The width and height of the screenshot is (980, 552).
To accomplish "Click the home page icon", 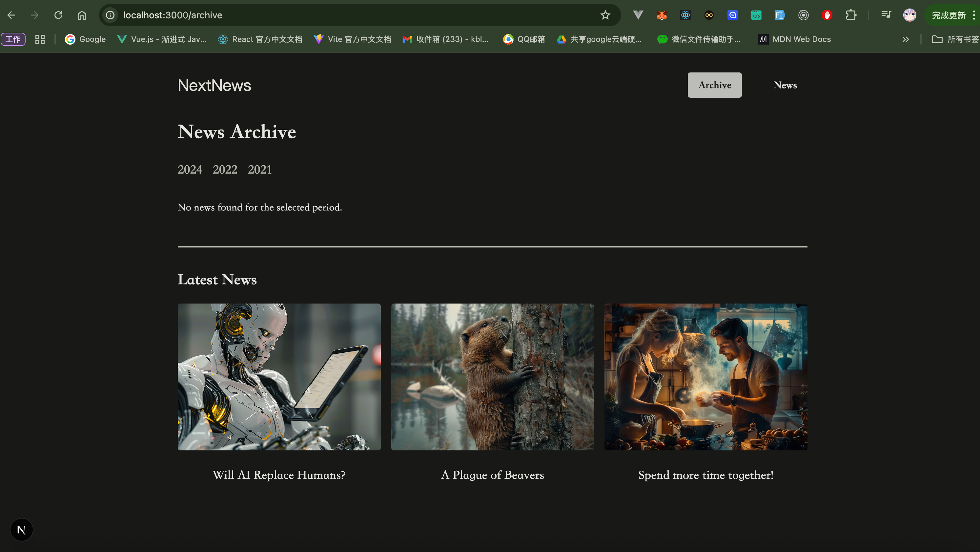I will [82, 15].
